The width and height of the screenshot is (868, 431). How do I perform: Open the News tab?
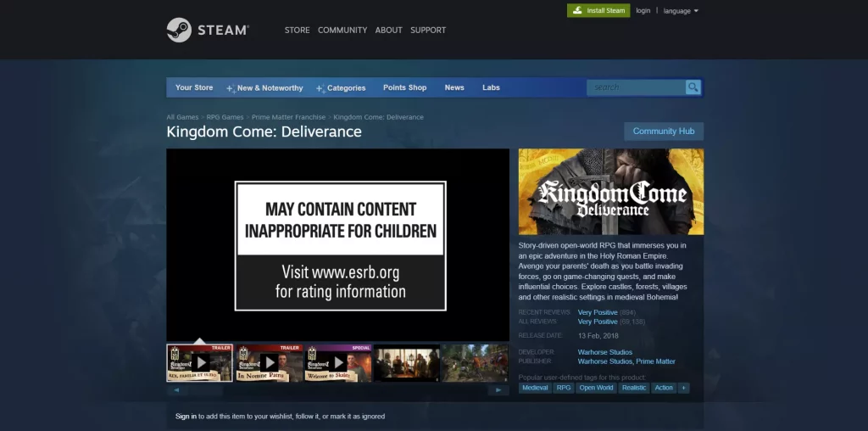click(454, 87)
